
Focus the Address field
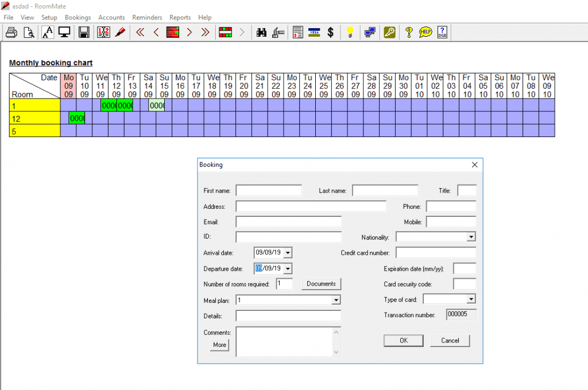tap(311, 206)
